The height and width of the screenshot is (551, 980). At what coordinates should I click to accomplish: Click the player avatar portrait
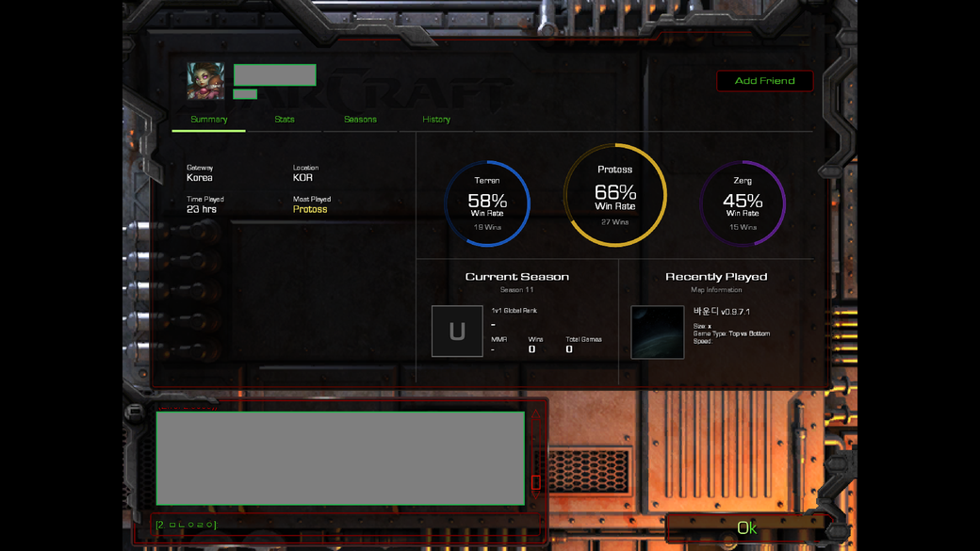(205, 81)
